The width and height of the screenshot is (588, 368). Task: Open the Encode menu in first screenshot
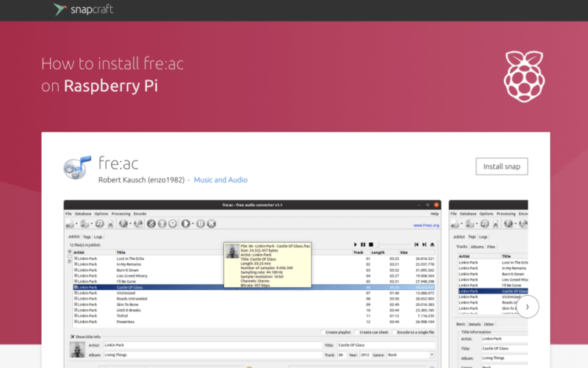(x=140, y=213)
